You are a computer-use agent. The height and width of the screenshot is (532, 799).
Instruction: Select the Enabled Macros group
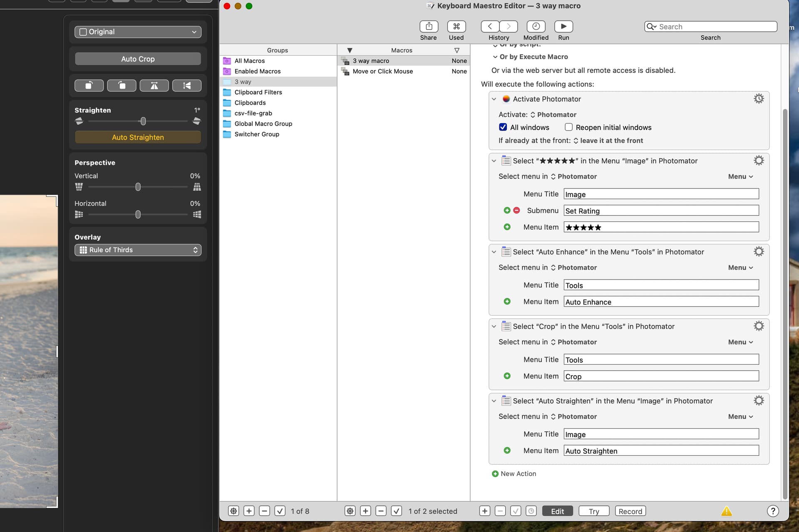pos(278,71)
